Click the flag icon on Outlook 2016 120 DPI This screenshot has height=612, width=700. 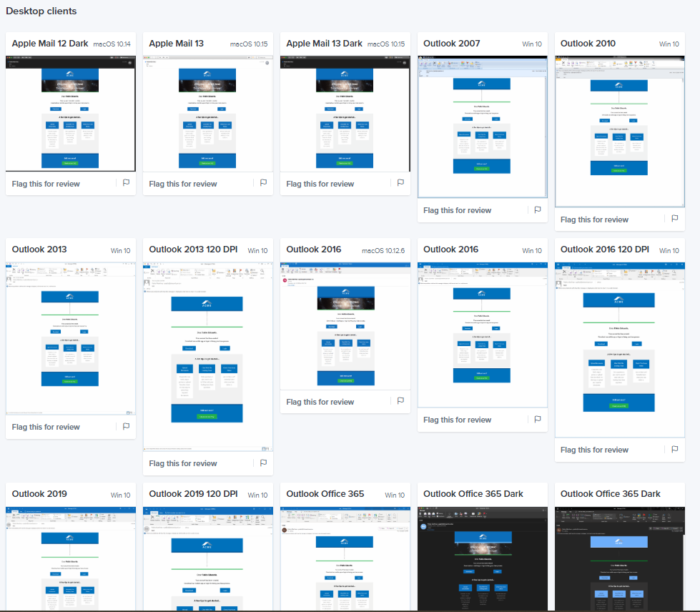point(674,450)
